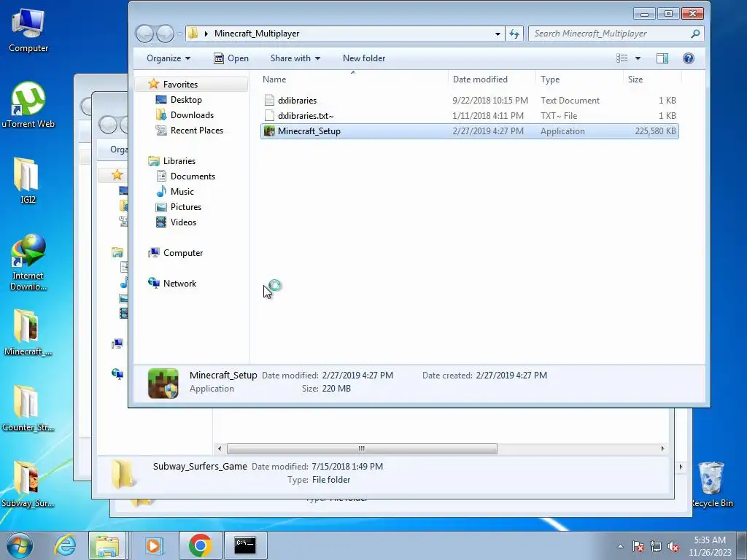Screen dimensions: 747x560
Task: Sort by the Size column header
Action: (653, 79)
